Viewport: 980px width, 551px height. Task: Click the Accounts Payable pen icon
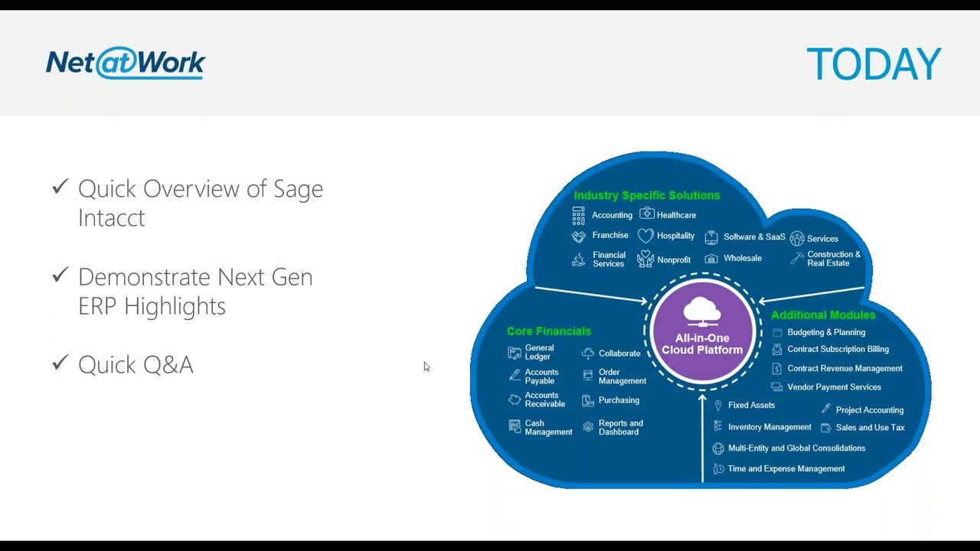click(x=514, y=376)
